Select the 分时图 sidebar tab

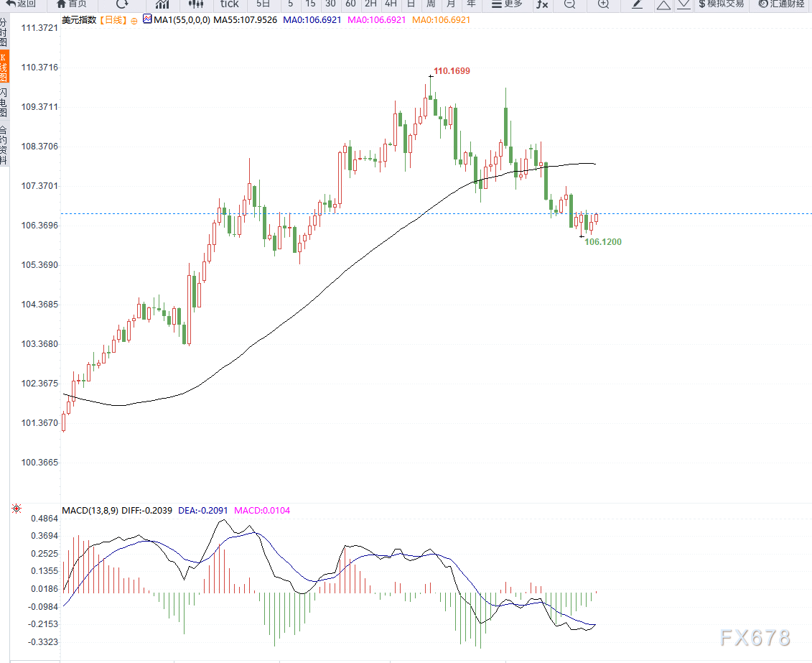[x=4, y=32]
